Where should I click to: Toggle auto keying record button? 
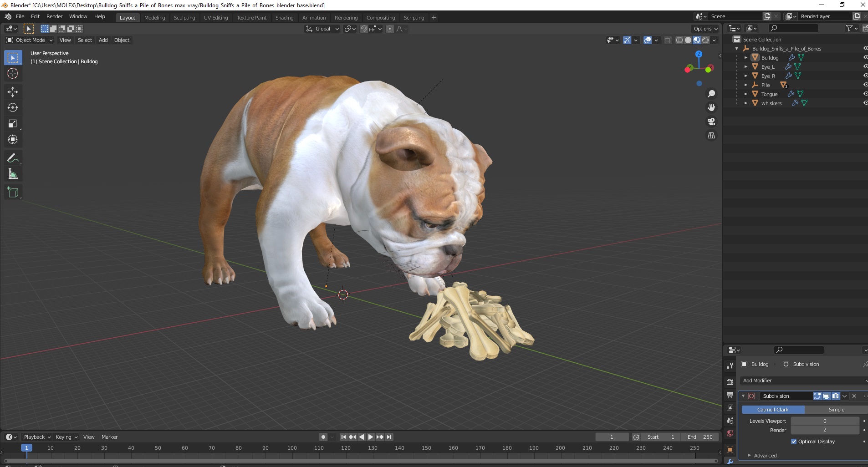323,437
